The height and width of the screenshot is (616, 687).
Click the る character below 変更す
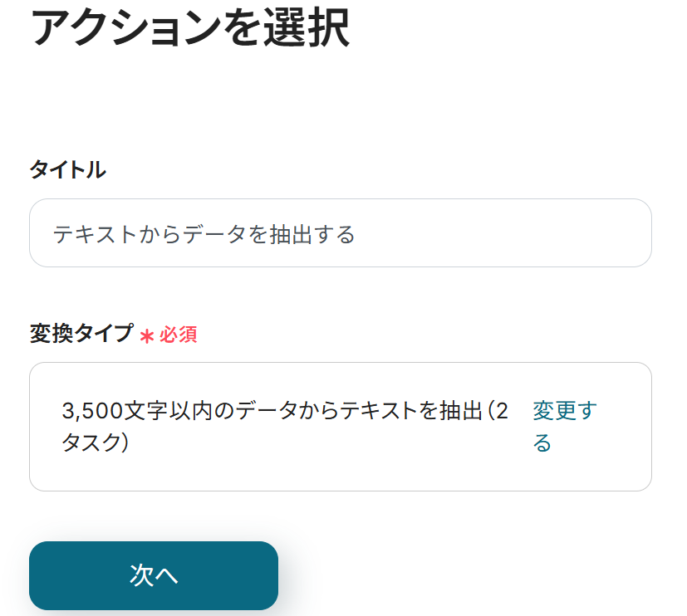(x=542, y=443)
